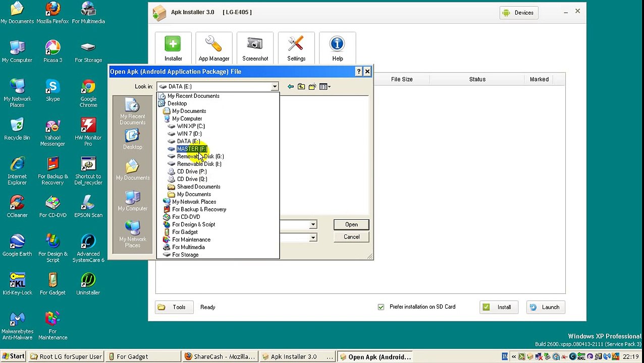
Task: Click the Launch button
Action: 545,307
